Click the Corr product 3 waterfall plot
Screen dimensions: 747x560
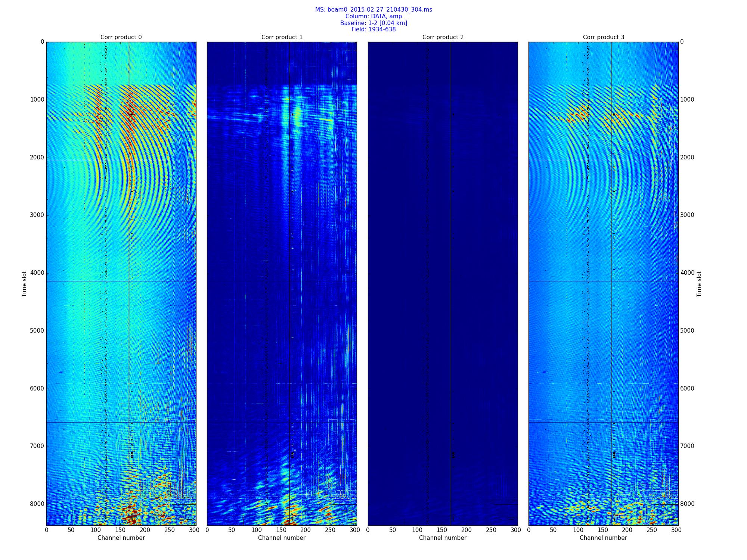click(604, 283)
